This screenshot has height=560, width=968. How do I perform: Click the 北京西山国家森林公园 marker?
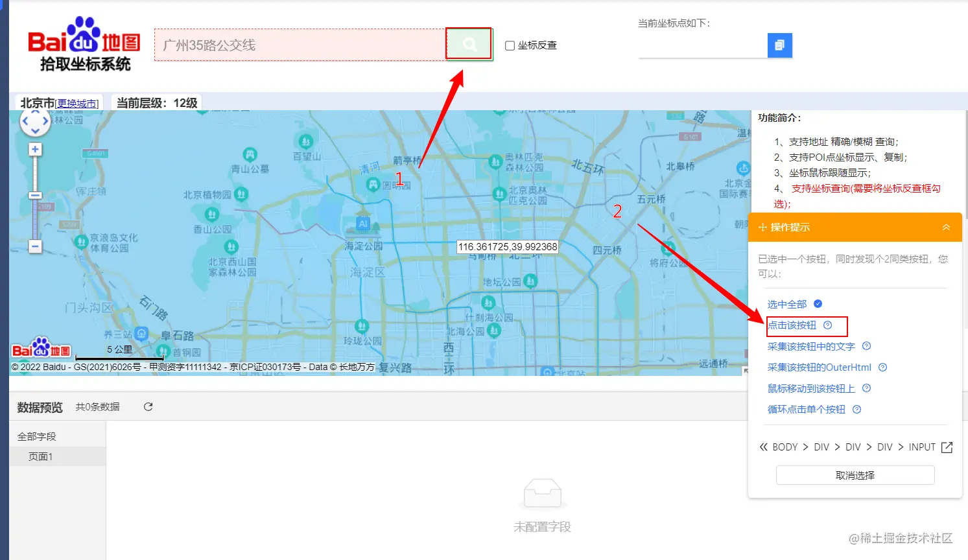click(231, 247)
